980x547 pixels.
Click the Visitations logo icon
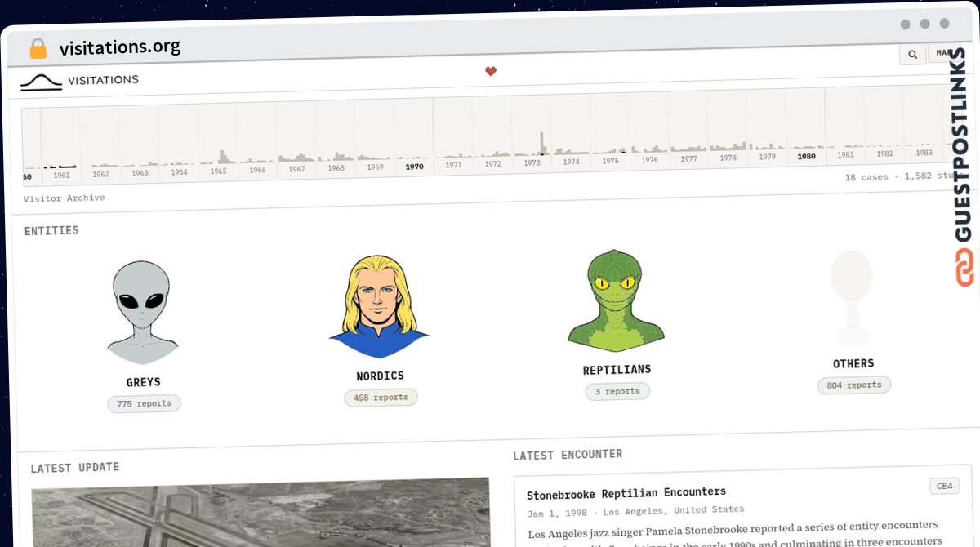click(x=41, y=82)
